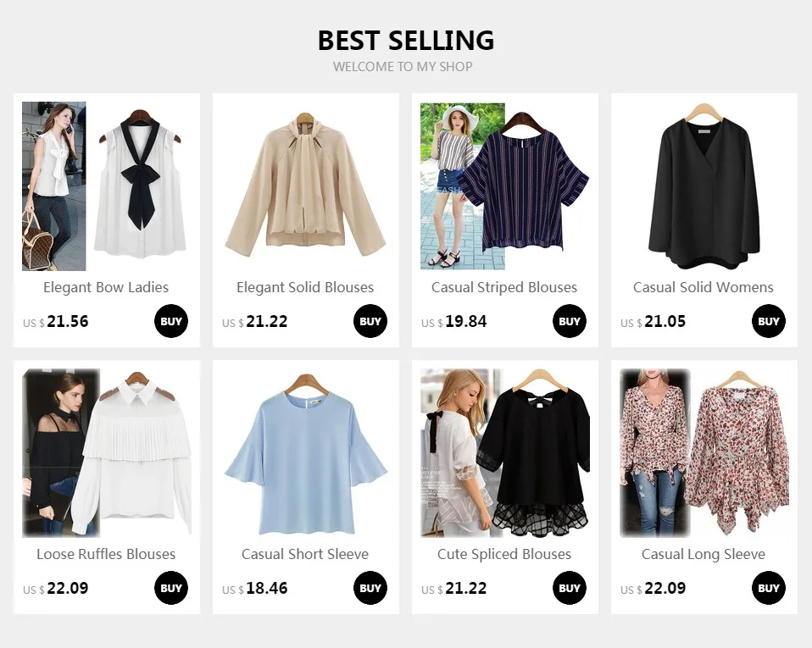Viewport: 812px width, 648px height.
Task: Select the Elegant Bow Ladies title link
Action: click(106, 288)
